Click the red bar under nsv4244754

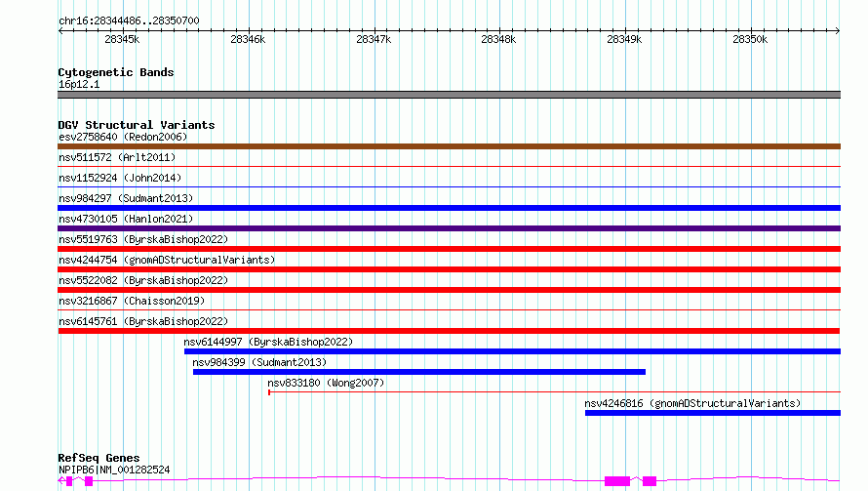click(x=449, y=269)
